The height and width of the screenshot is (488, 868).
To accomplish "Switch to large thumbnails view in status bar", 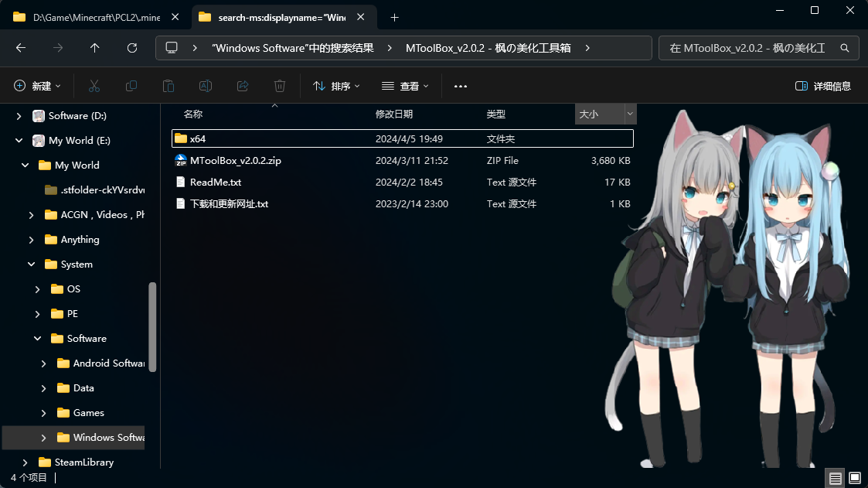I will pos(855,478).
